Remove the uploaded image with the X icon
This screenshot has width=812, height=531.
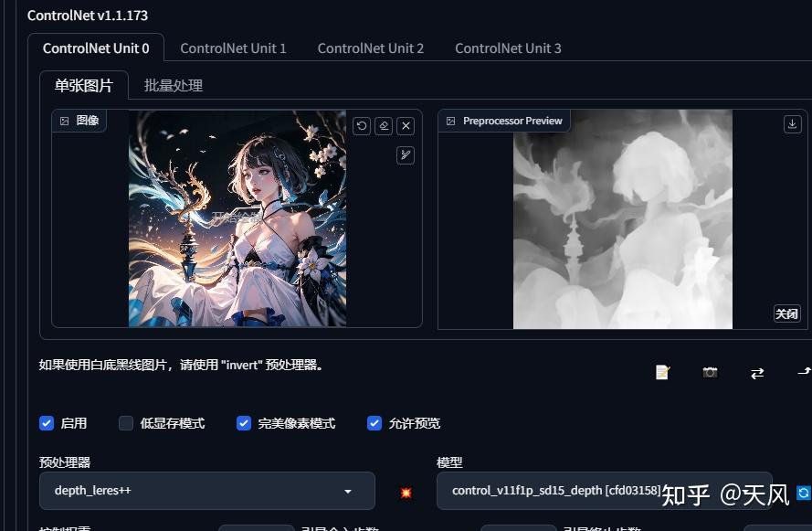(406, 125)
